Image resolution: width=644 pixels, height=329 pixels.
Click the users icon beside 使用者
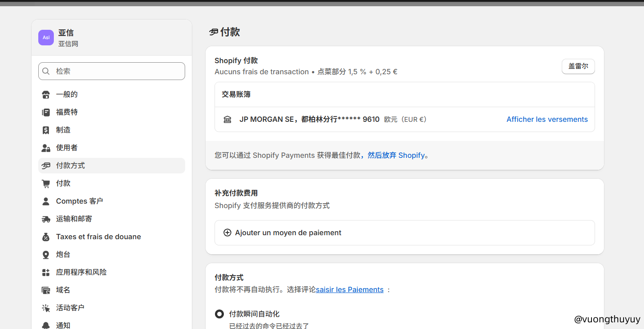tap(46, 148)
